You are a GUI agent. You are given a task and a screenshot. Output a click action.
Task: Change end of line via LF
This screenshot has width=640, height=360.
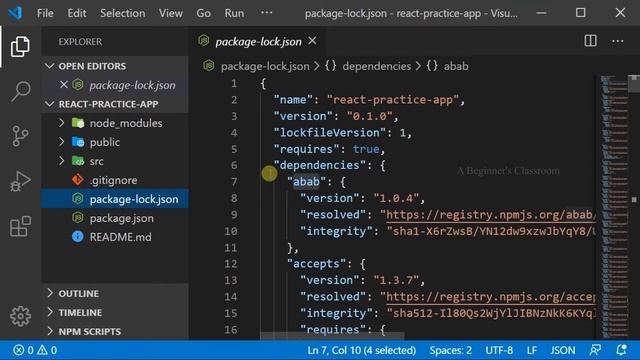[531, 350]
